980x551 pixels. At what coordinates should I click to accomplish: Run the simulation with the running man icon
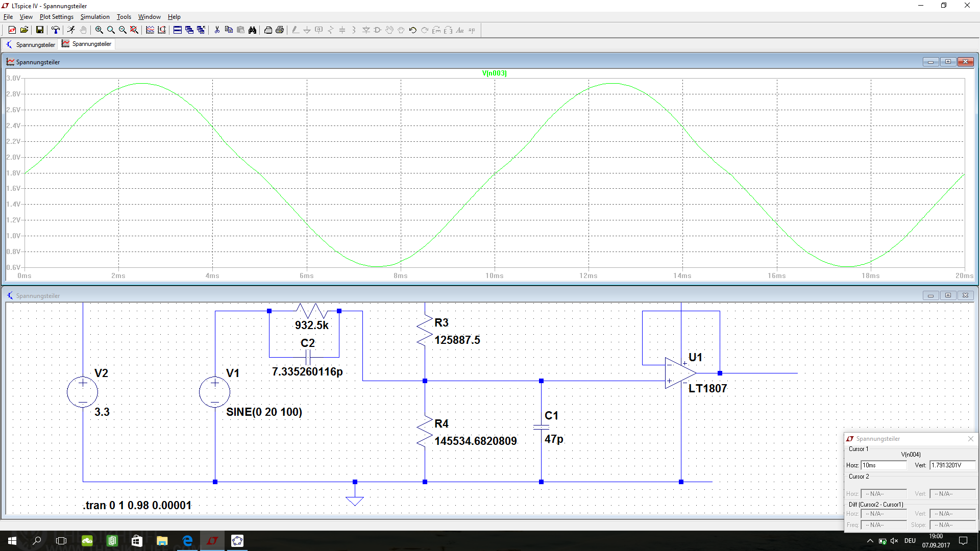(71, 30)
